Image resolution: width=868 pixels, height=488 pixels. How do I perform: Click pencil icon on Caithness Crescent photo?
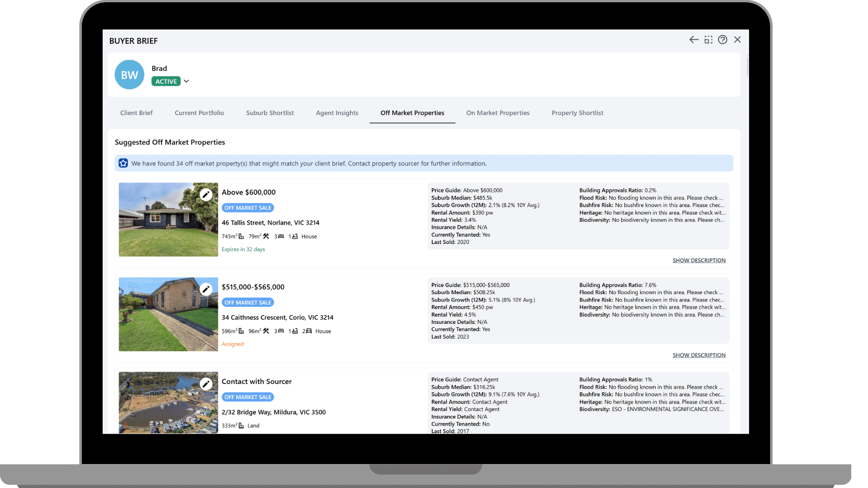(x=206, y=289)
